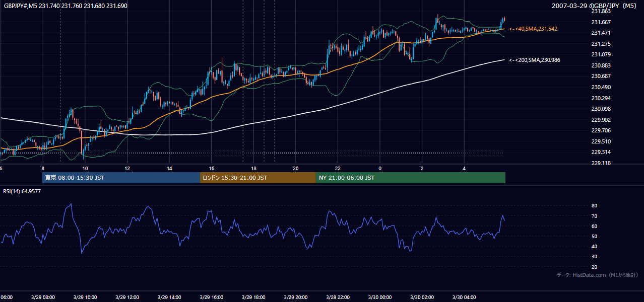
Task: Click the 40 SMA 231.542 label
Action: [533, 29]
